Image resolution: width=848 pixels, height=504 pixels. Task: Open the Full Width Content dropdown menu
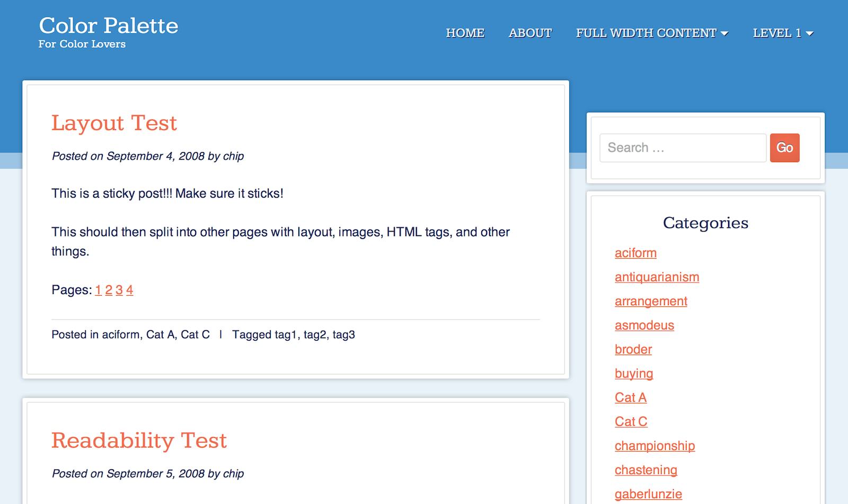(651, 33)
